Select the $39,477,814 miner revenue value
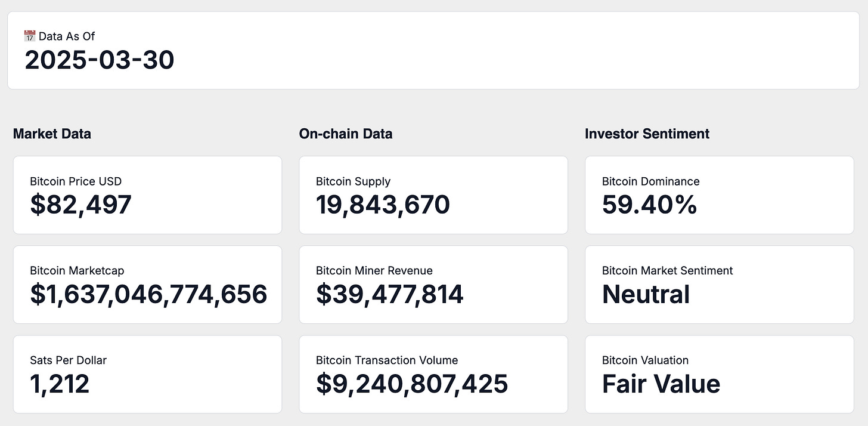 [389, 294]
